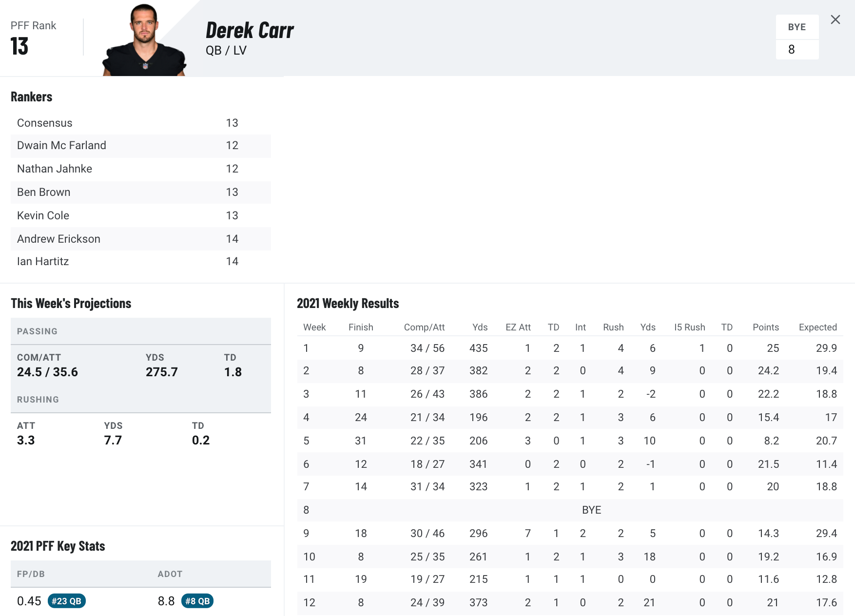Image resolution: width=855 pixels, height=616 pixels.
Task: Select the #23 QB rank badge
Action: [x=67, y=601]
